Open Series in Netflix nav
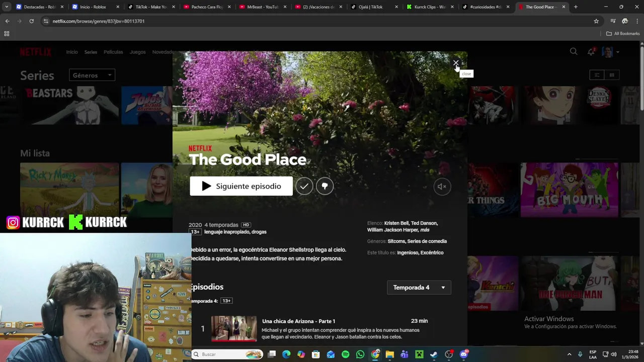Screen dimensions: 644x362 (x=91, y=52)
